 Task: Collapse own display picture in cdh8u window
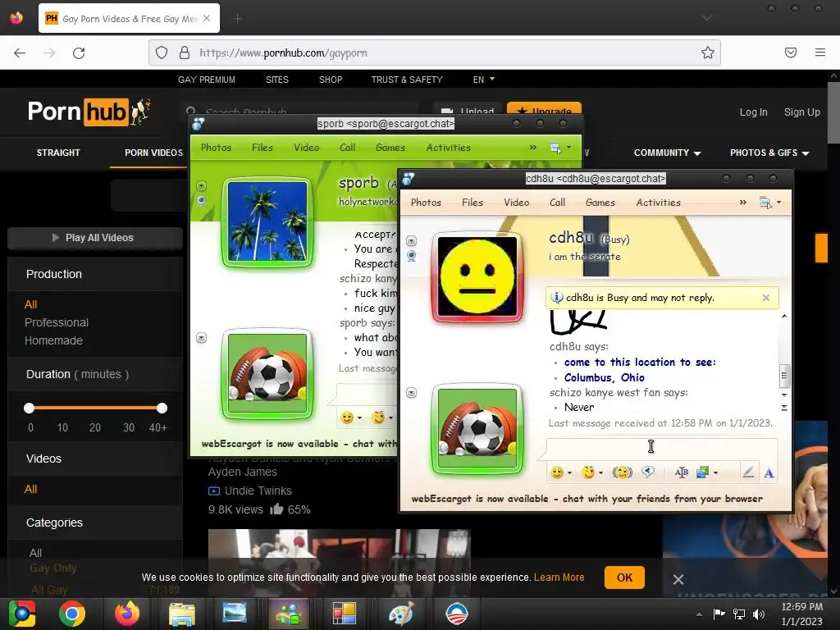pyautogui.click(x=412, y=393)
